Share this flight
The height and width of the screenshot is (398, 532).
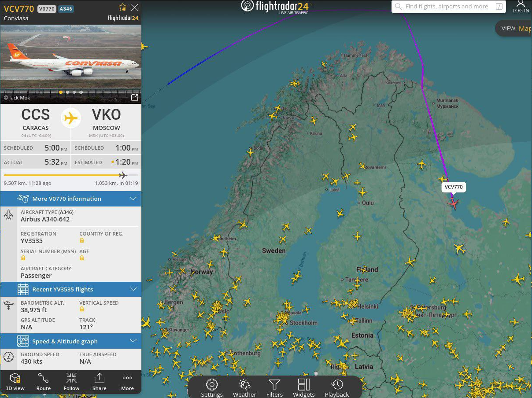click(99, 382)
